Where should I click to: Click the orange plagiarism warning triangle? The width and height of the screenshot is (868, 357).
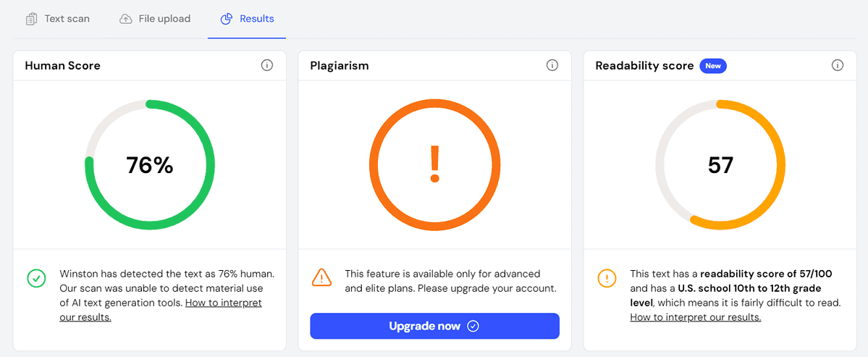coord(321,277)
